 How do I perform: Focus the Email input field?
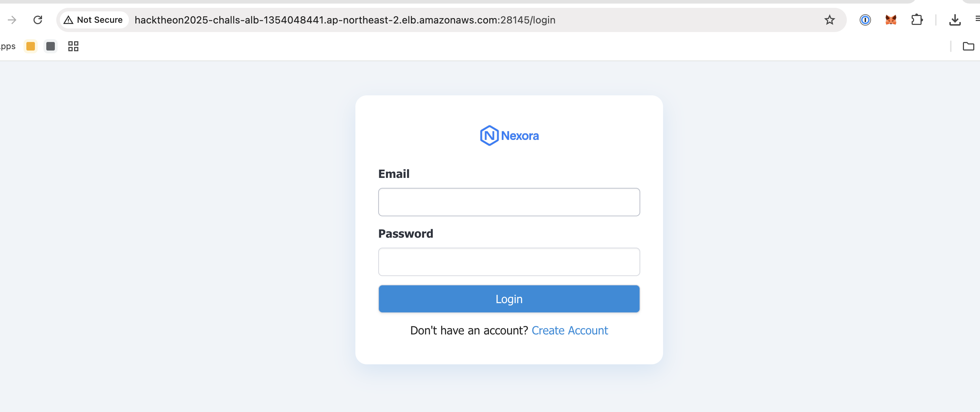pos(509,202)
